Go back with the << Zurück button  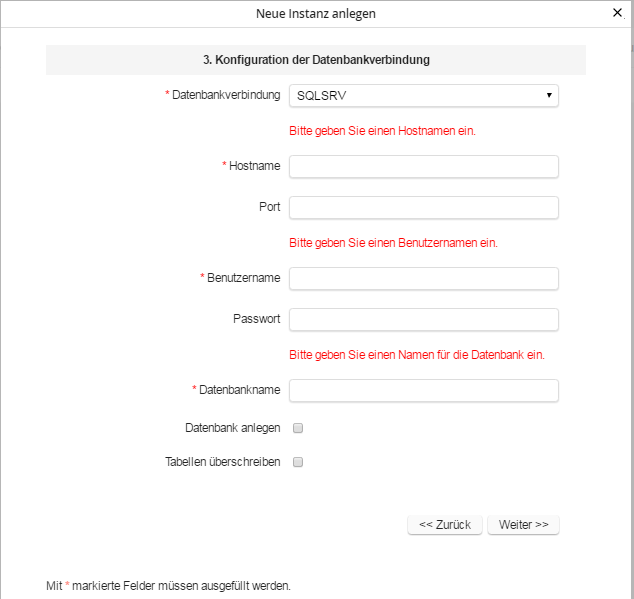(x=445, y=525)
